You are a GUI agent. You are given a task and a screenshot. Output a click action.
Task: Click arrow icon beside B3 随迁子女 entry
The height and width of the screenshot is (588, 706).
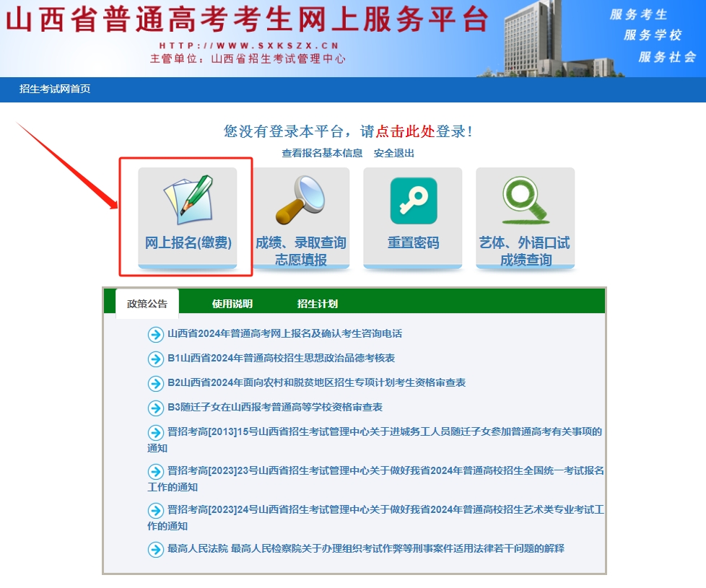coord(156,408)
